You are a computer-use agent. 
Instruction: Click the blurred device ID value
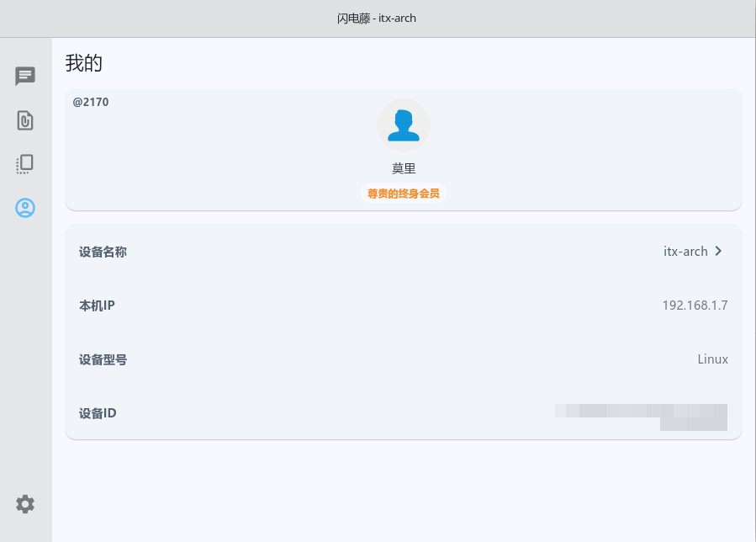(642, 417)
